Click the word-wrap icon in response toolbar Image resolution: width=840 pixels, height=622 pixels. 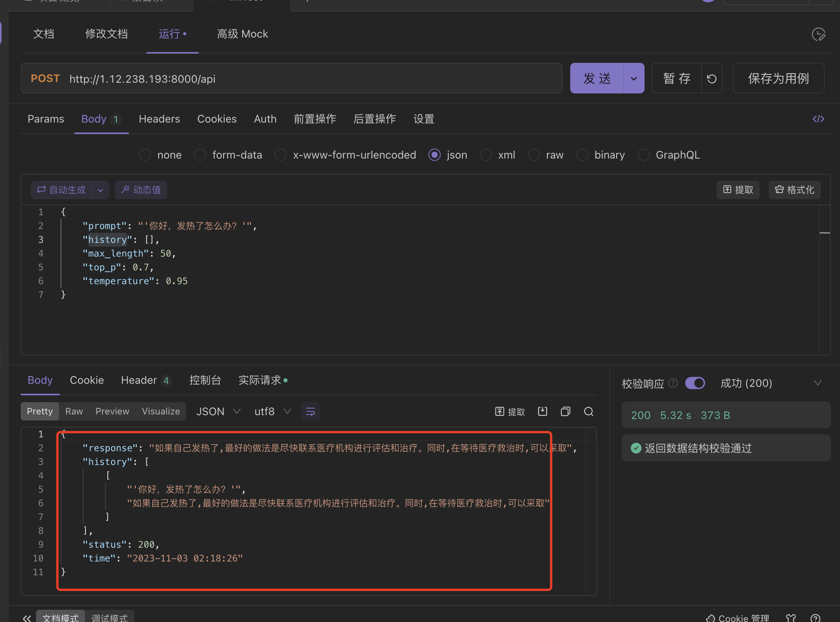pos(310,411)
